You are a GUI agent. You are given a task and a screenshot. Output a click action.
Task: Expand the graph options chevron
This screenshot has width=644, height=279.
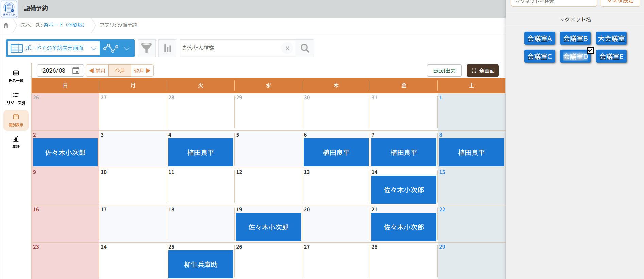click(x=127, y=48)
